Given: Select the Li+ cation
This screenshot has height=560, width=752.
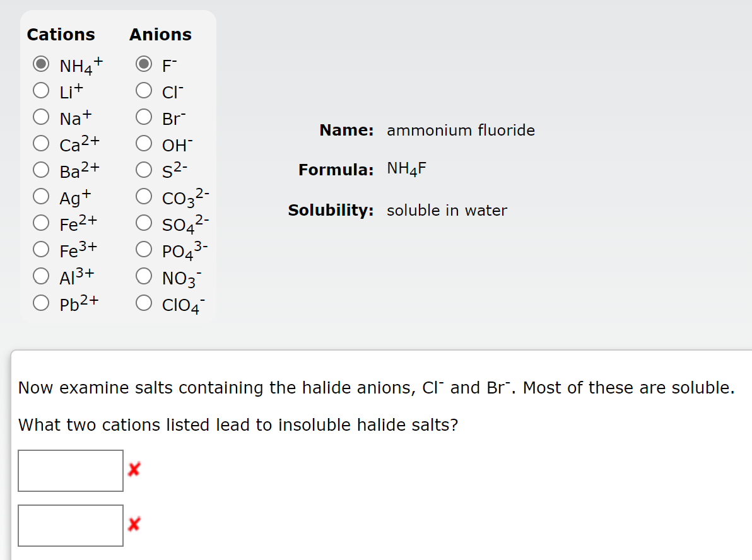Looking at the screenshot, I should 40,90.
